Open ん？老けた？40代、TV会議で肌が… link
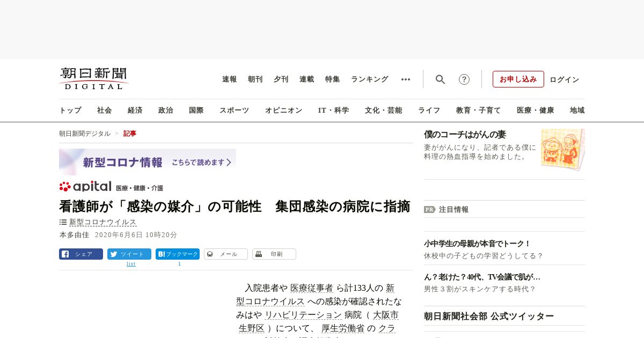Viewport: 644px width, 338px height. click(482, 277)
